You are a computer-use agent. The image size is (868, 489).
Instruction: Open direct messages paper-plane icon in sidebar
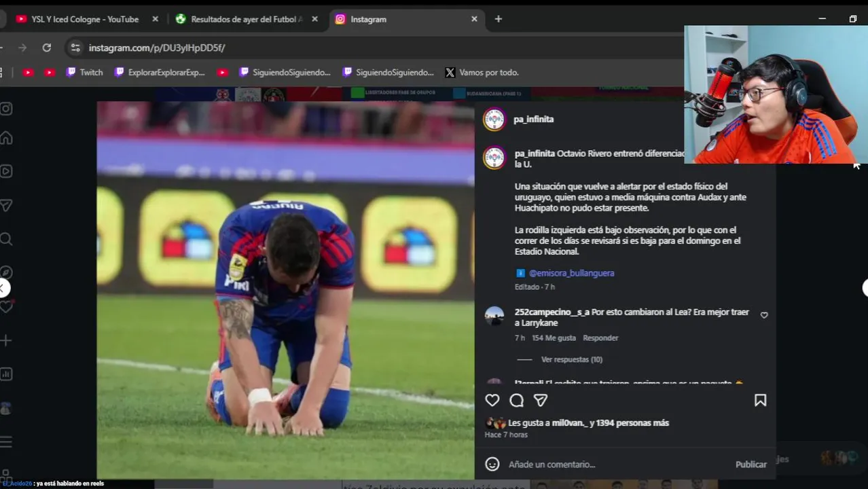pyautogui.click(x=6, y=205)
